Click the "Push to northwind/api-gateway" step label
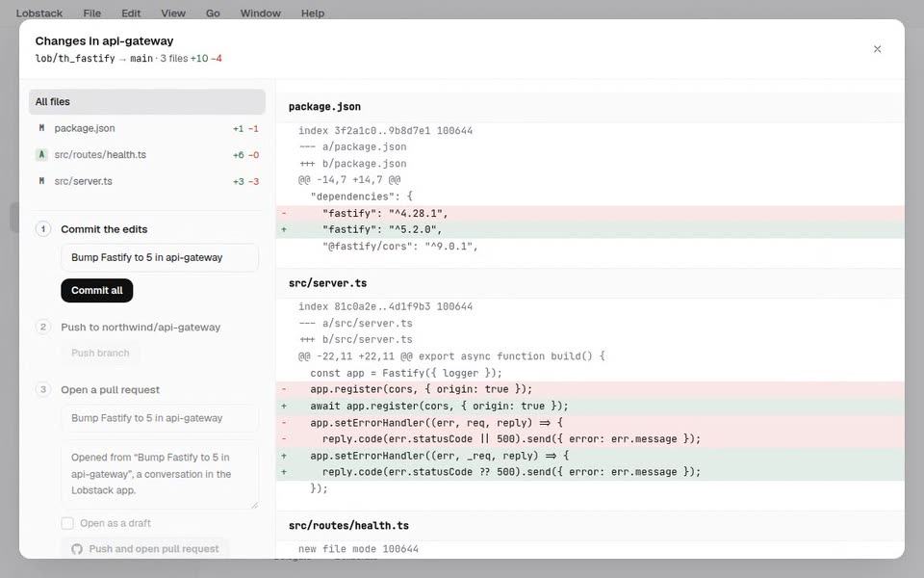 [141, 327]
